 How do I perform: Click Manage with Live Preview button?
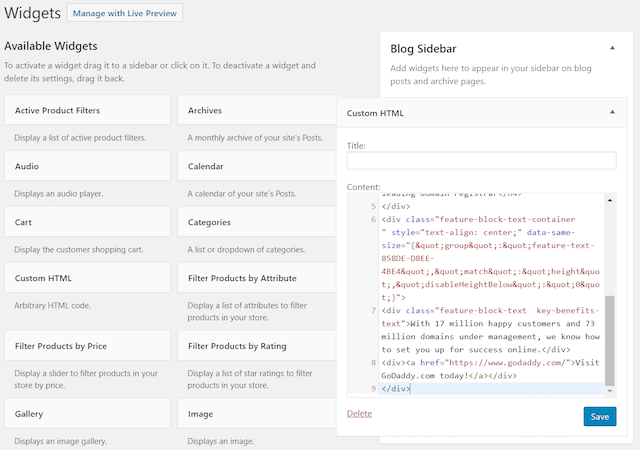pos(124,13)
